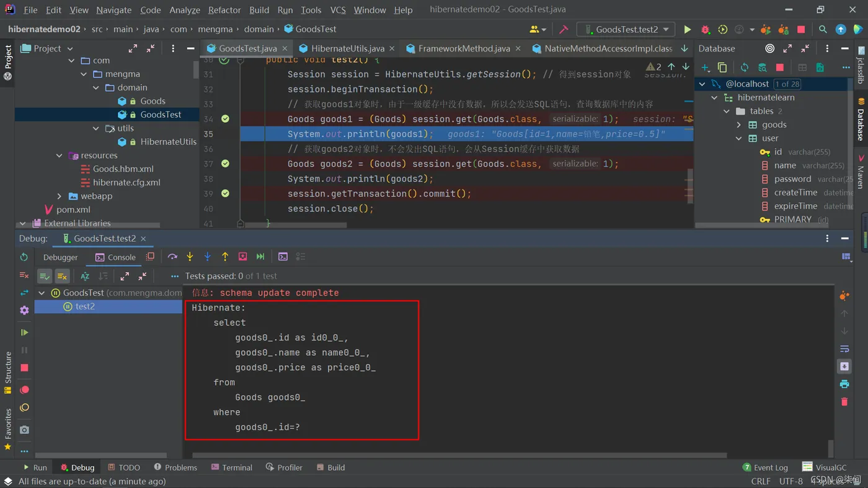868x488 pixels.
Task: Click the console print icon
Action: [844, 384]
